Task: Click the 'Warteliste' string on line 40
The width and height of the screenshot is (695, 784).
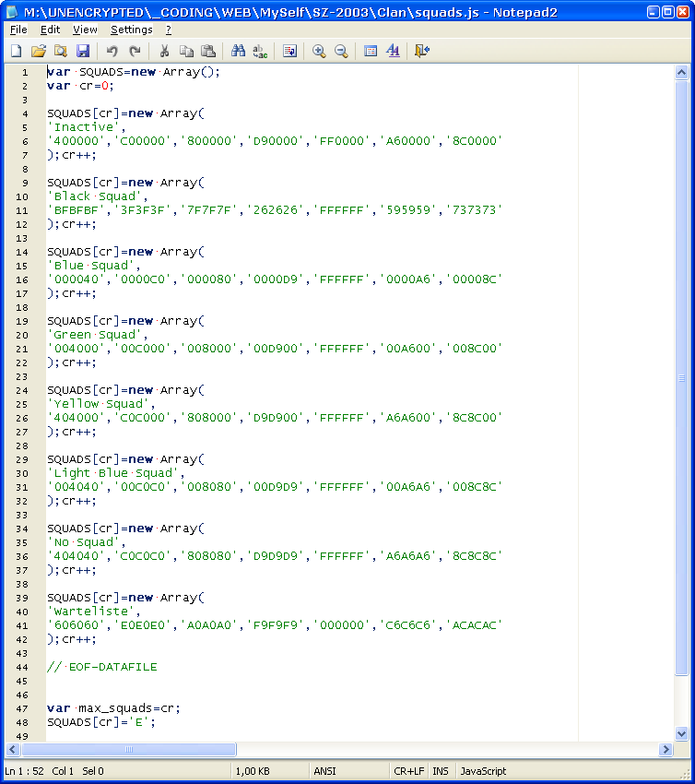Action: tap(91, 611)
